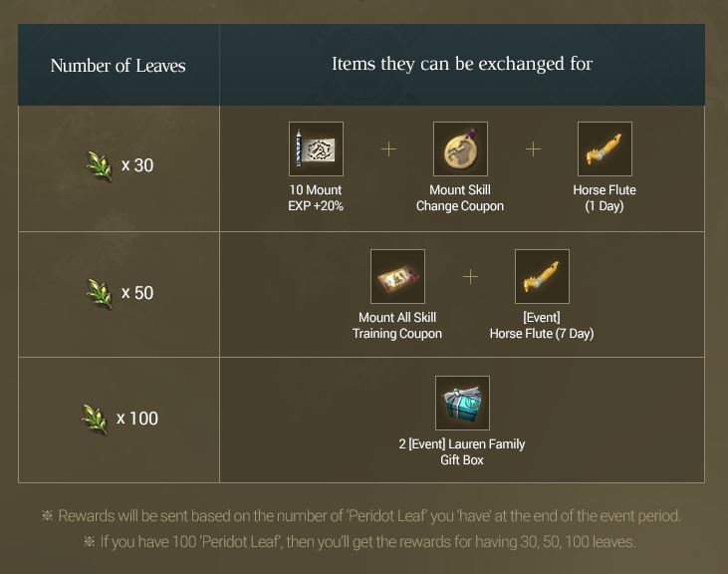This screenshot has width=728, height=574.
Task: Select the Mount All Skill Training Coupon icon
Action: [x=397, y=277]
